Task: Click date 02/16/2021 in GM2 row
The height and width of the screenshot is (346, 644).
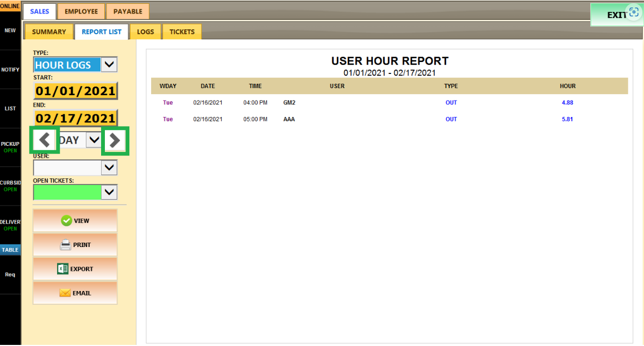Action: tap(208, 103)
